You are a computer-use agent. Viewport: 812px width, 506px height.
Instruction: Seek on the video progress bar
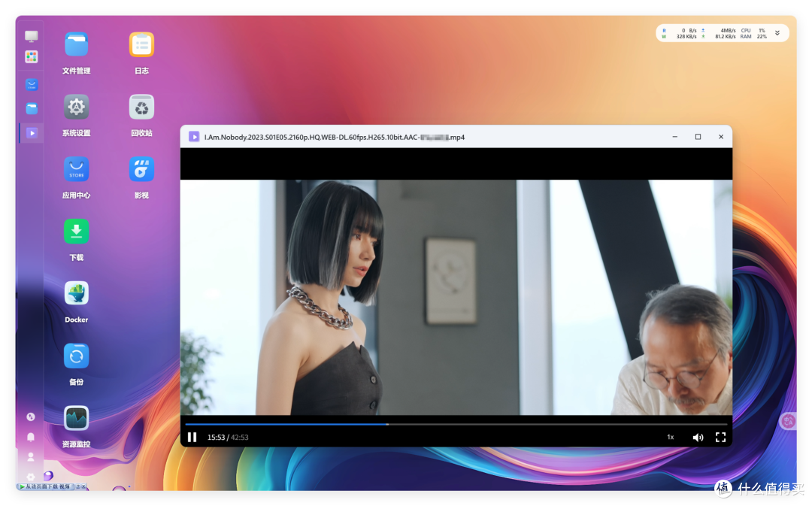click(456, 424)
